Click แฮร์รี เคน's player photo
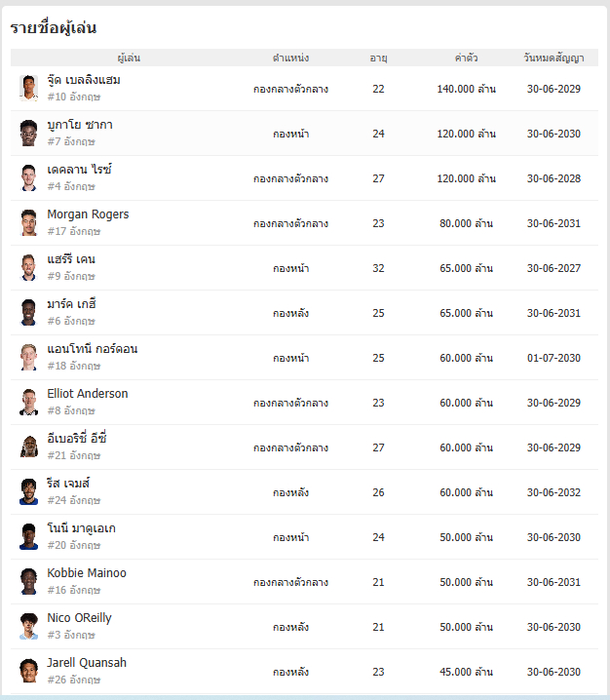 [28, 267]
